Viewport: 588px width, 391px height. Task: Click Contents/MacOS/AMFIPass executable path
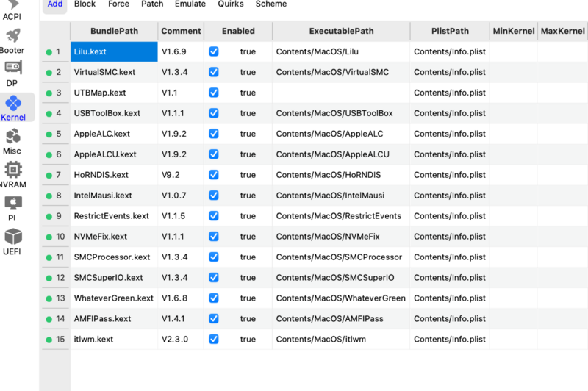pyautogui.click(x=341, y=319)
